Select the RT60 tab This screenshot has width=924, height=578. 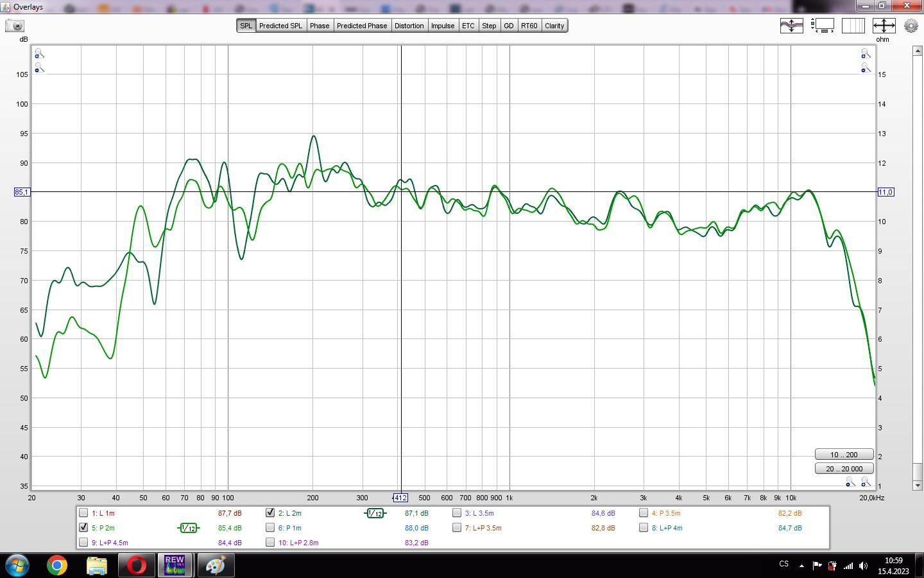(x=529, y=26)
